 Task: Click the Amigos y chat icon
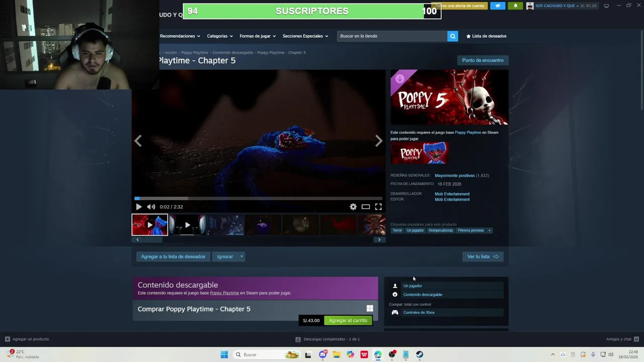[636, 339]
